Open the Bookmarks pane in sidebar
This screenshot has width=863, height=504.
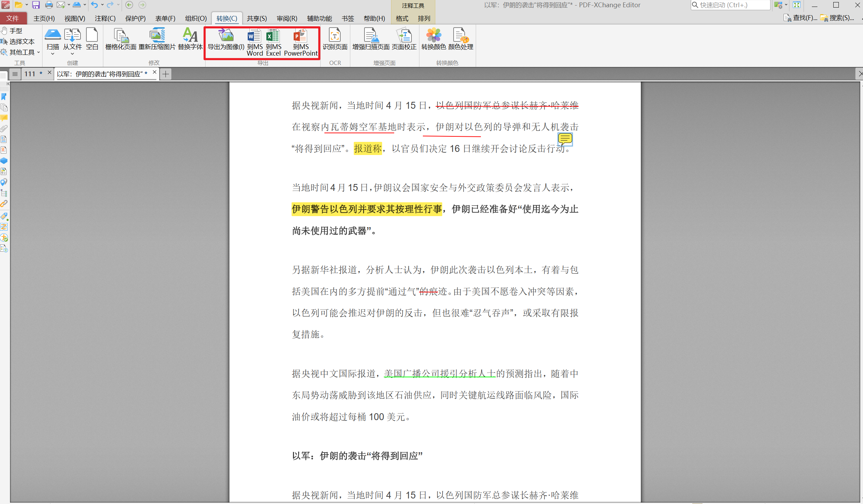pyautogui.click(x=4, y=97)
